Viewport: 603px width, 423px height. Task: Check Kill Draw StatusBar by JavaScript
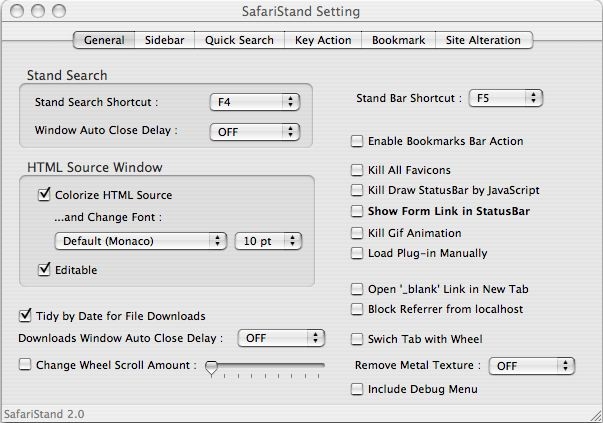pos(357,190)
